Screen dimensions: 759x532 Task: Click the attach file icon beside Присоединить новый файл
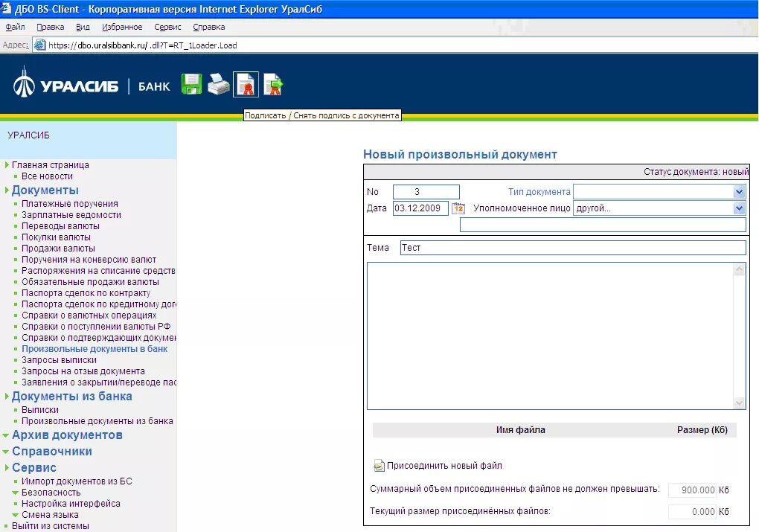pos(379,466)
